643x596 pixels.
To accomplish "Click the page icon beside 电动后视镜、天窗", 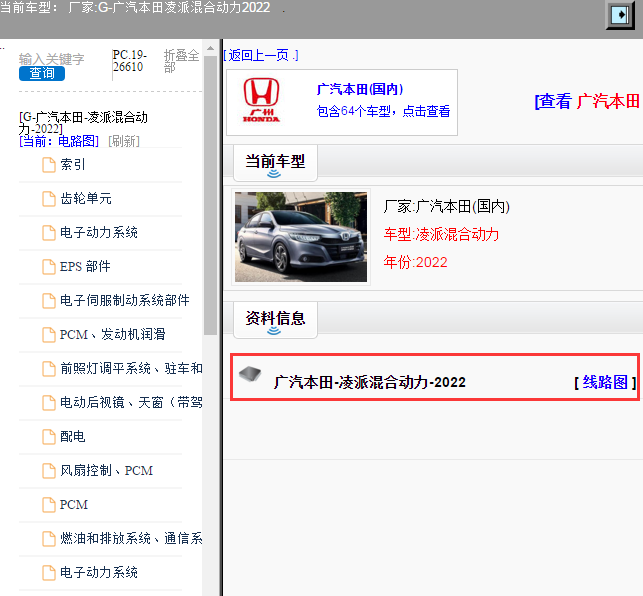I will (49, 403).
